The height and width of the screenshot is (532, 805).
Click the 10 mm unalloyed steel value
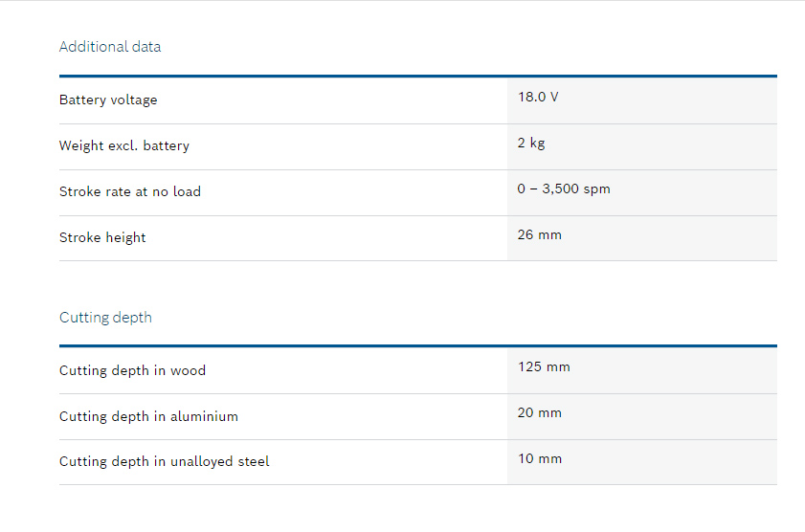(x=539, y=459)
